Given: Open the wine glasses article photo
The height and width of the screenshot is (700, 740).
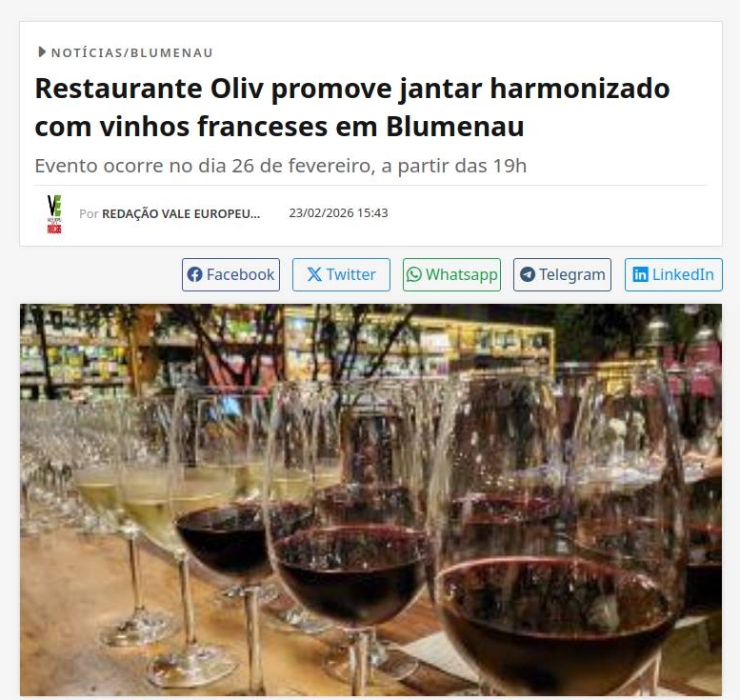Looking at the screenshot, I should [370, 499].
